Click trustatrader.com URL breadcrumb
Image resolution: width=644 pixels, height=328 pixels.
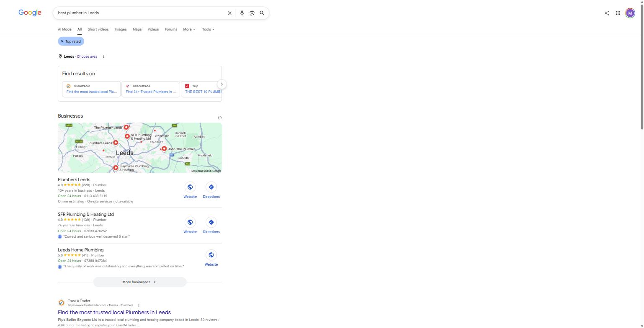point(100,305)
